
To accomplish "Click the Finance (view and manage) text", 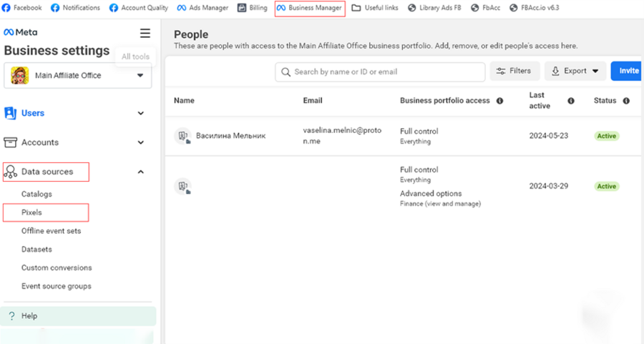I will [x=440, y=204].
